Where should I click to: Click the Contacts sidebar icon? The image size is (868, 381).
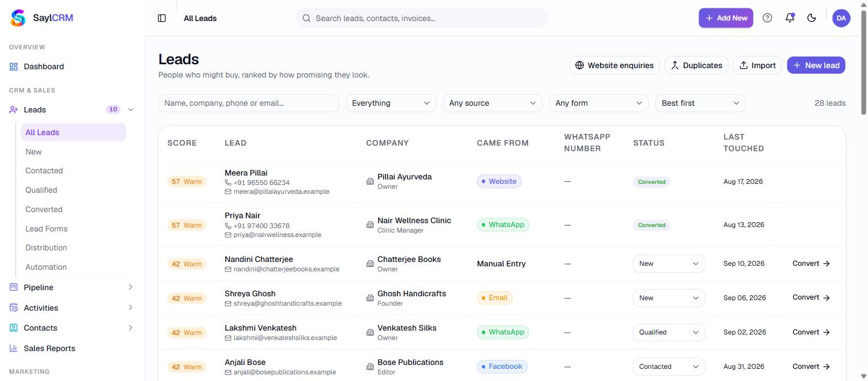(x=13, y=328)
